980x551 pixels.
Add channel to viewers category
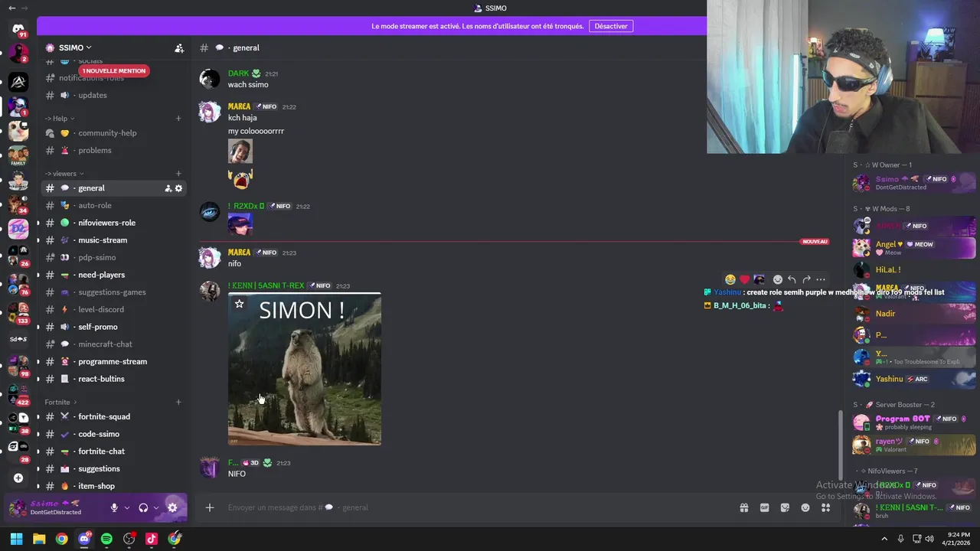[x=178, y=174]
